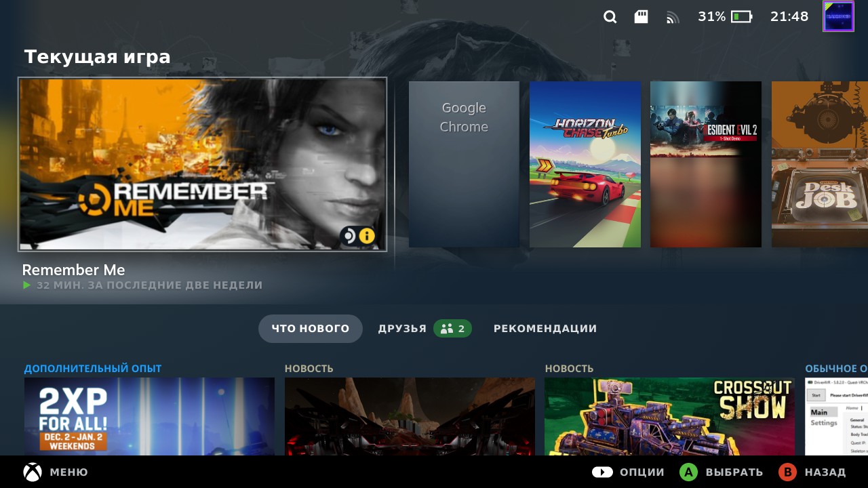Open the 2XP For All news card
Image resolution: width=868 pixels, height=488 pixels.
point(149,416)
